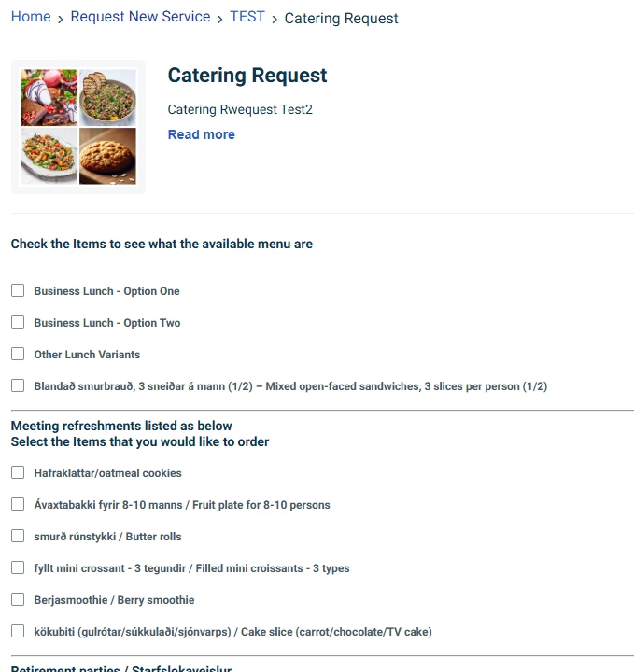Tick Filled mini croissants - 3 types
Viewport: 634px width, 672px height.
pos(18,567)
